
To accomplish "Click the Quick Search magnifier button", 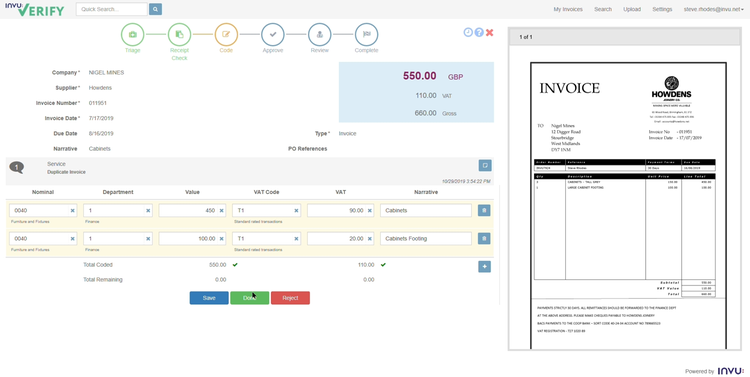I will (x=155, y=9).
